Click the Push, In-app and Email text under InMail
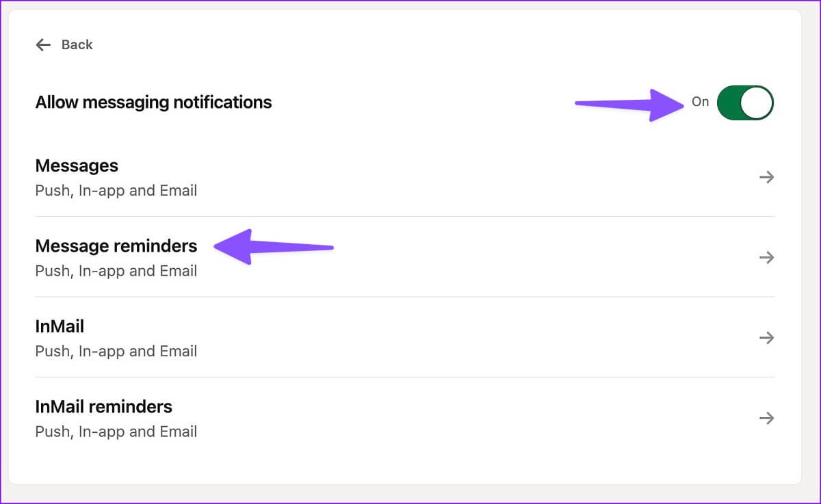The height and width of the screenshot is (504, 821). click(116, 352)
